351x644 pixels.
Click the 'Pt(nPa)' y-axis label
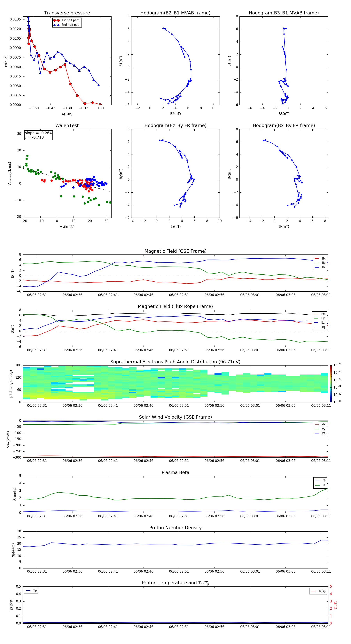coord(6,61)
